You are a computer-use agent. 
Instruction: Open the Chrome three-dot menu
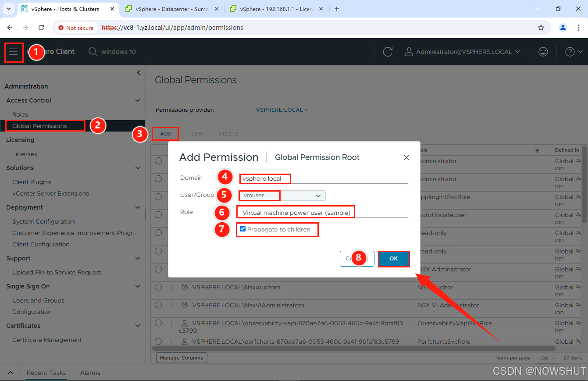coord(578,28)
